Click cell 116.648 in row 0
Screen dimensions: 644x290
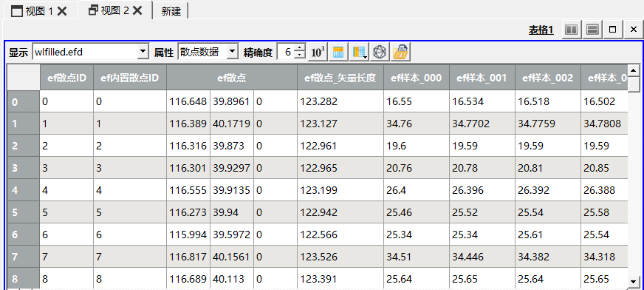188,101
